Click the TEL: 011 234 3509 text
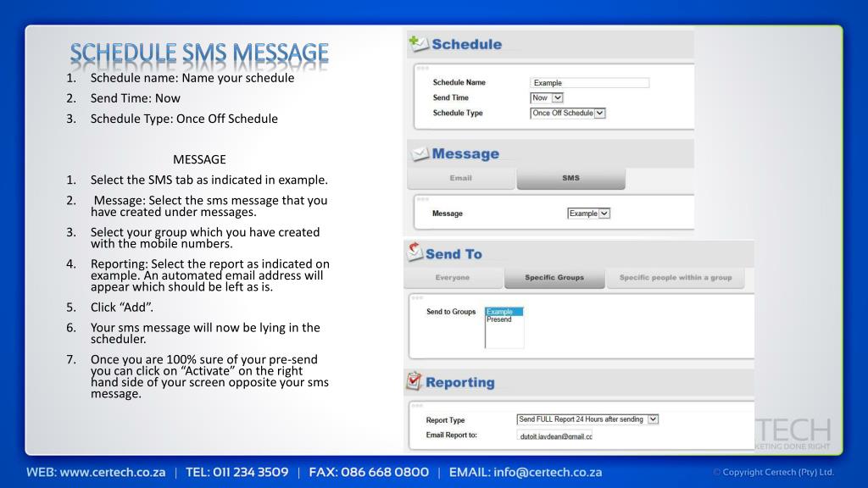 tap(237, 473)
